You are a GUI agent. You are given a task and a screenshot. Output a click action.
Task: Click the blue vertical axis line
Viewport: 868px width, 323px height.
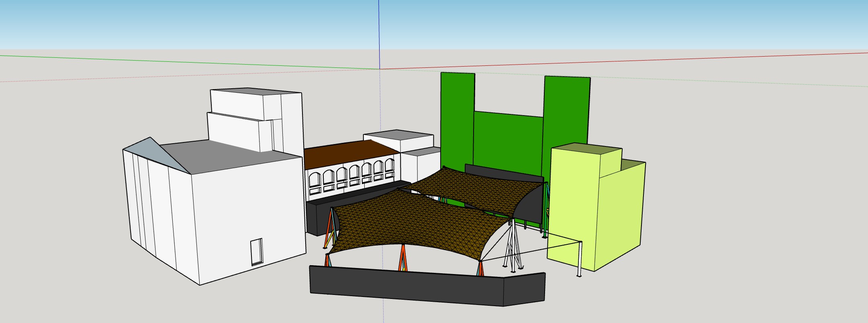[x=379, y=35]
